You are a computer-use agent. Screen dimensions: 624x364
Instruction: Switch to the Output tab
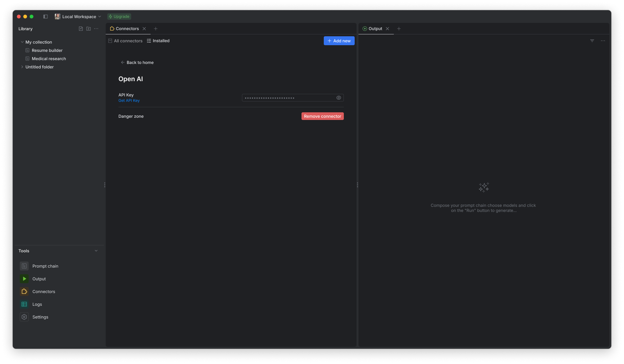372,29
